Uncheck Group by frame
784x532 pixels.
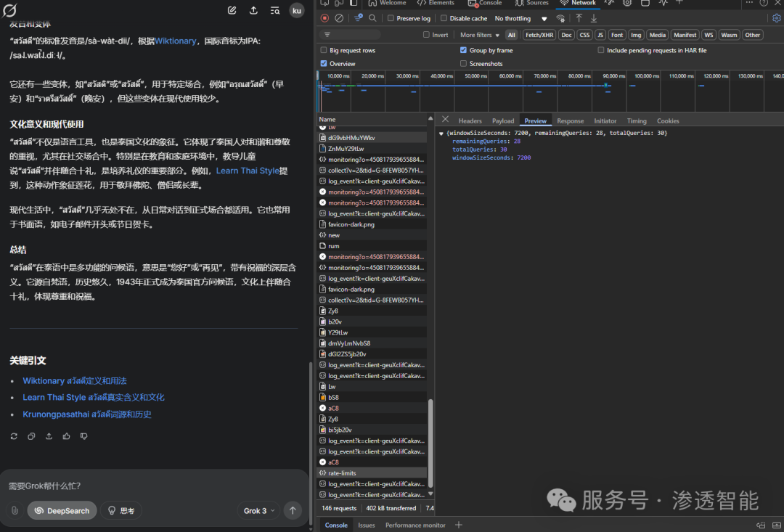(x=463, y=51)
